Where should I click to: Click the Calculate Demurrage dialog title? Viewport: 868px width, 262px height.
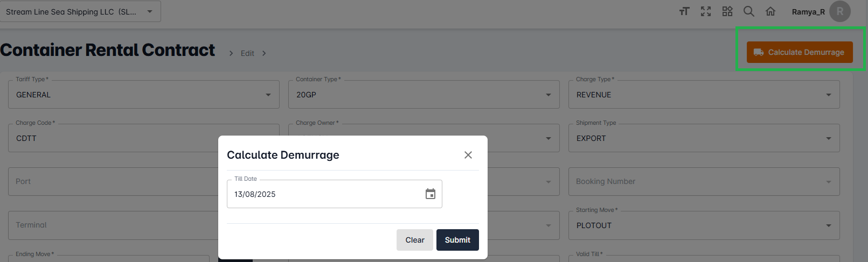pyautogui.click(x=283, y=155)
